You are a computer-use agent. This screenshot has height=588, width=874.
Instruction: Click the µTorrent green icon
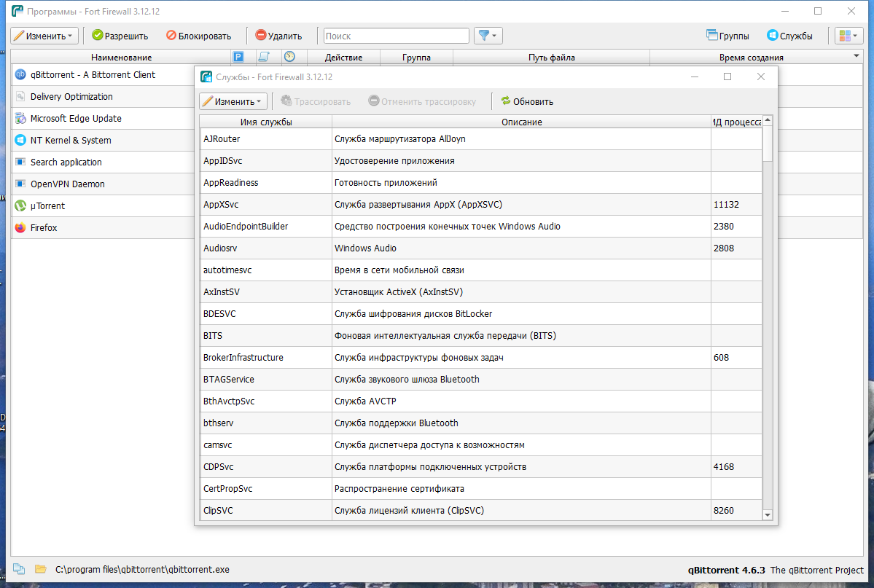coord(20,205)
